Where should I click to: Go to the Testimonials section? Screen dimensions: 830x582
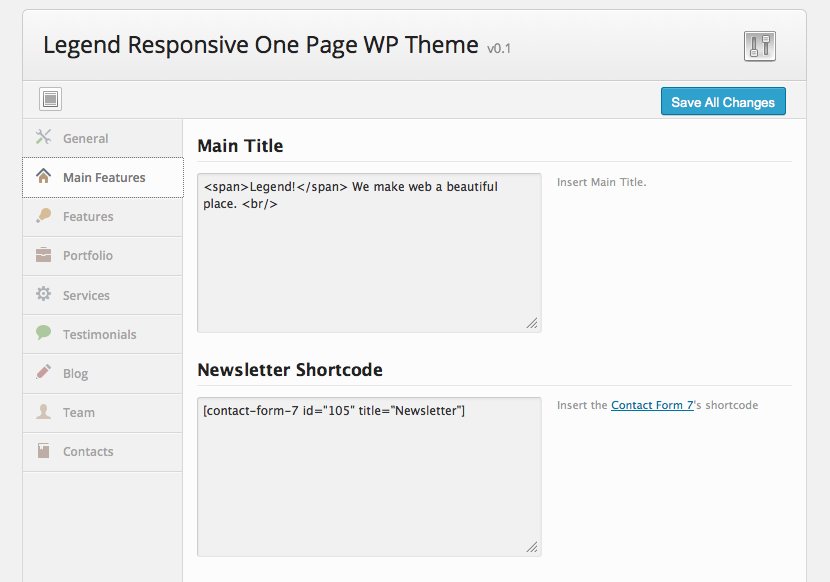point(99,335)
